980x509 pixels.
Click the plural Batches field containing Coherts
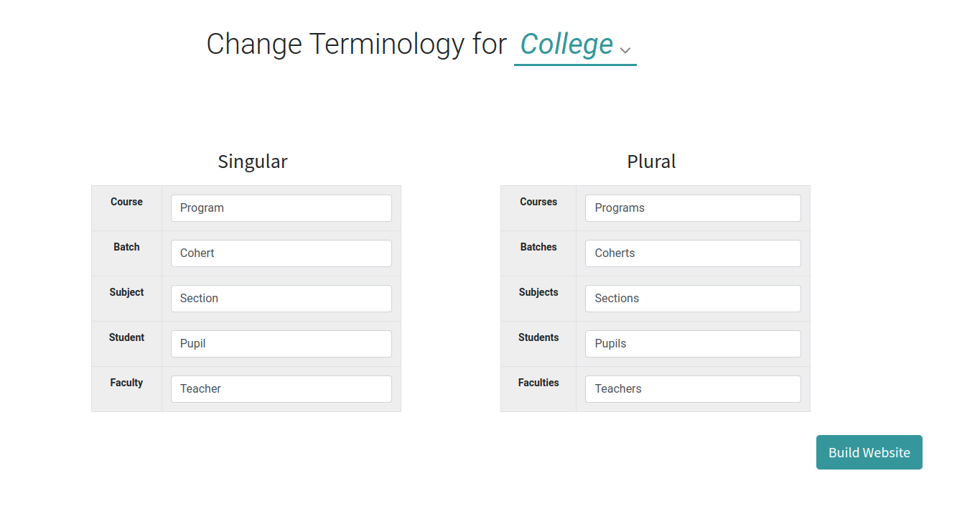tap(692, 253)
